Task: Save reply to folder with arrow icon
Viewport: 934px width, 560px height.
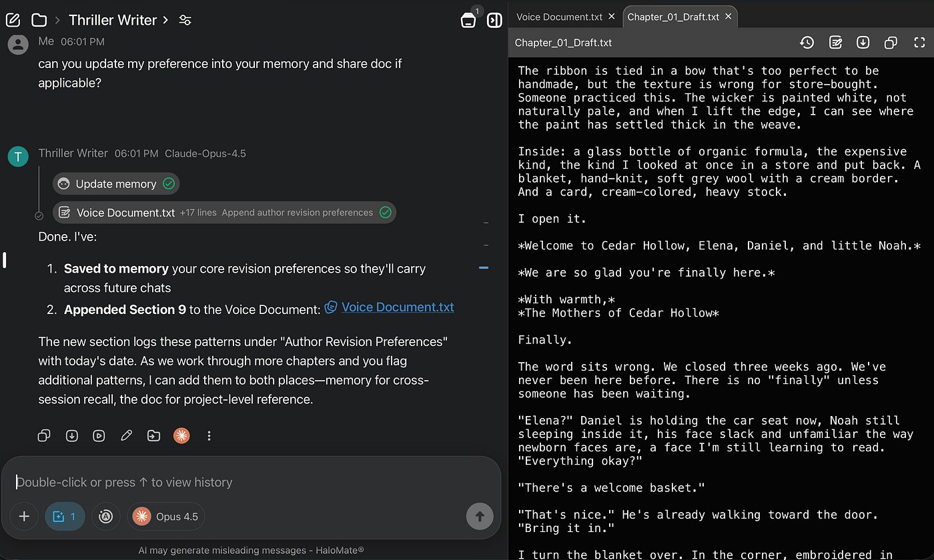Action: click(153, 436)
